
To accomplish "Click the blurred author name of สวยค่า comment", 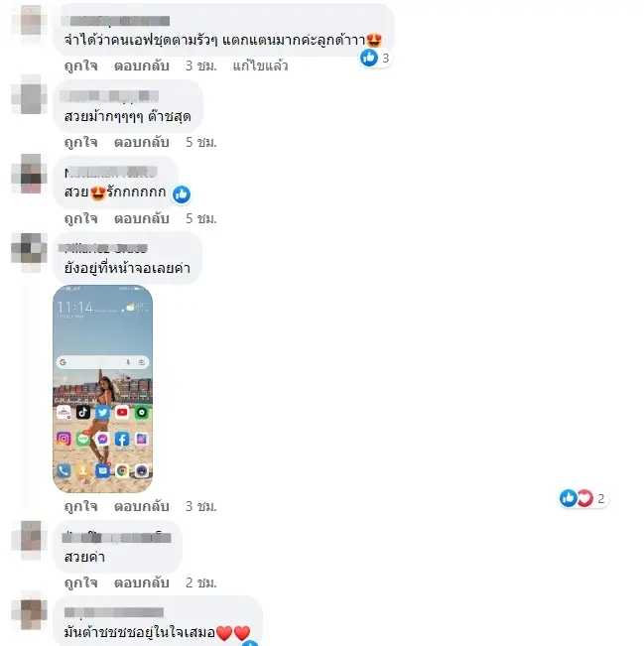I will point(117,538).
